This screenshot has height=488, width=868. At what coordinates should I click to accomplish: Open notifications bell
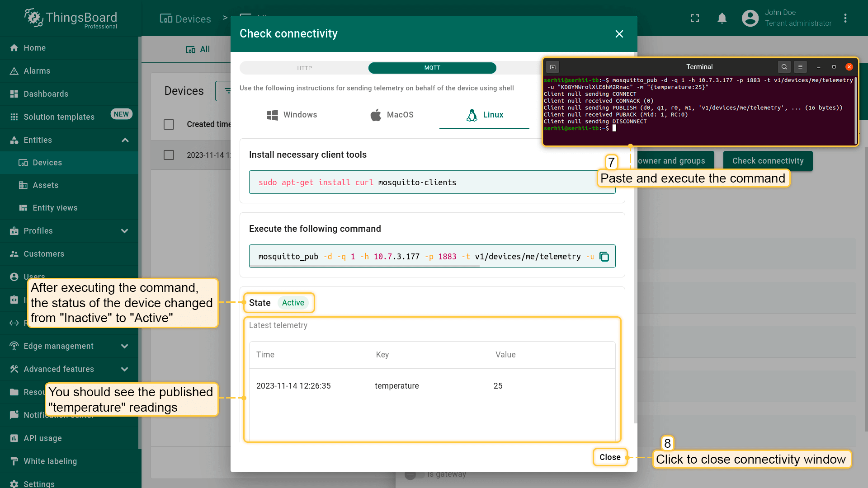pyautogui.click(x=722, y=19)
